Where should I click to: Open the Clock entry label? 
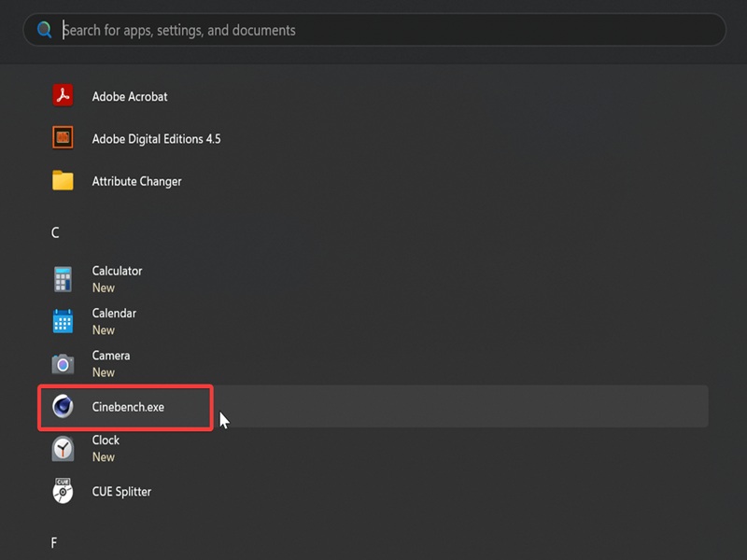coord(106,440)
